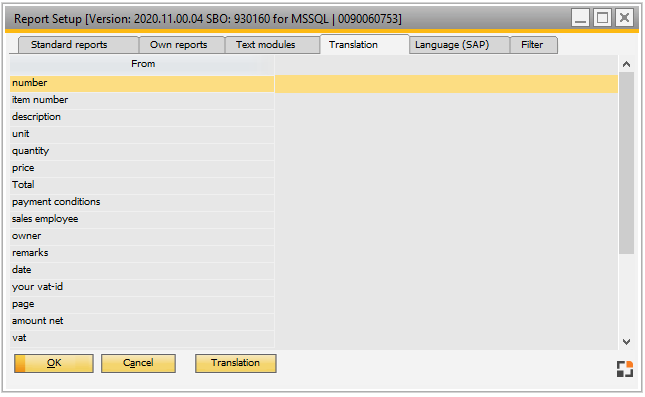This screenshot has width=645, height=397.
Task: Minimize the Report Setup window
Action: coord(580,18)
